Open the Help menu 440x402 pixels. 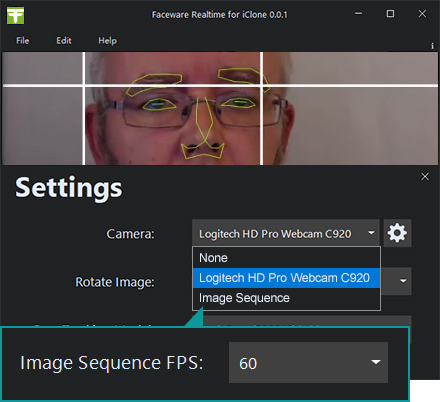pos(107,41)
